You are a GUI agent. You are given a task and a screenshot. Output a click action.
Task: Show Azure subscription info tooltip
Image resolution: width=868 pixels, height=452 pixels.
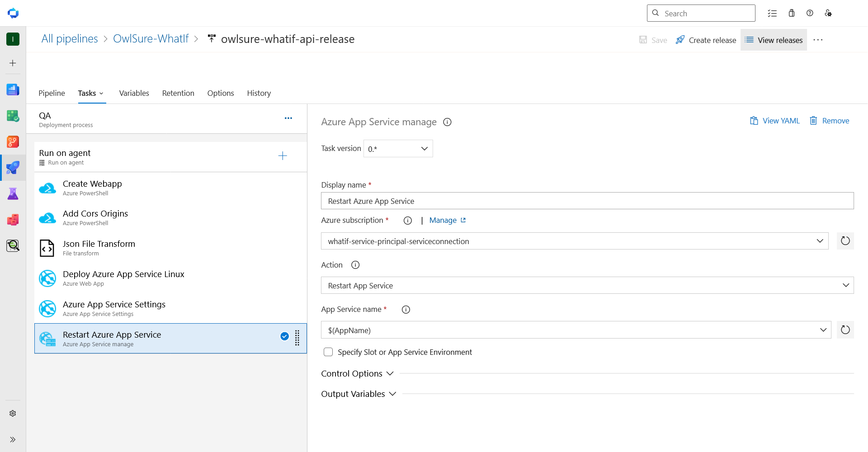pos(408,221)
